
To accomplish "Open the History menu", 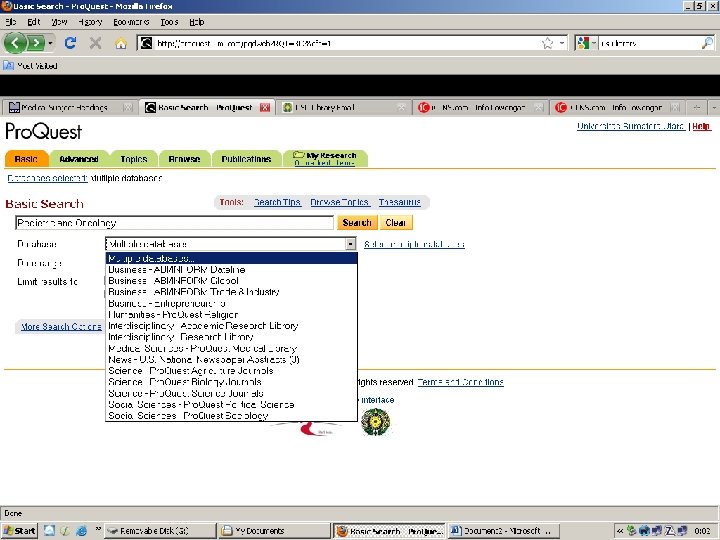I will 90,22.
